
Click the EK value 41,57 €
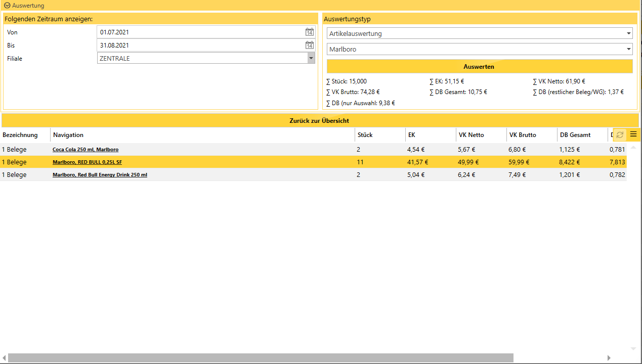tap(418, 162)
